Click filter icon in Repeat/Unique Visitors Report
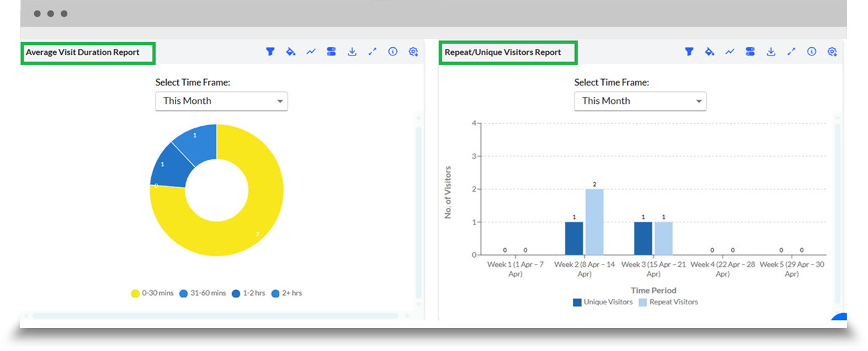Image resolution: width=868 pixels, height=351 pixels. tap(689, 52)
